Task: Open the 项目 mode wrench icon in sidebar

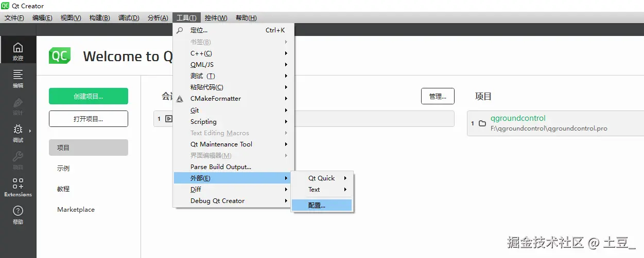Action: (18, 157)
